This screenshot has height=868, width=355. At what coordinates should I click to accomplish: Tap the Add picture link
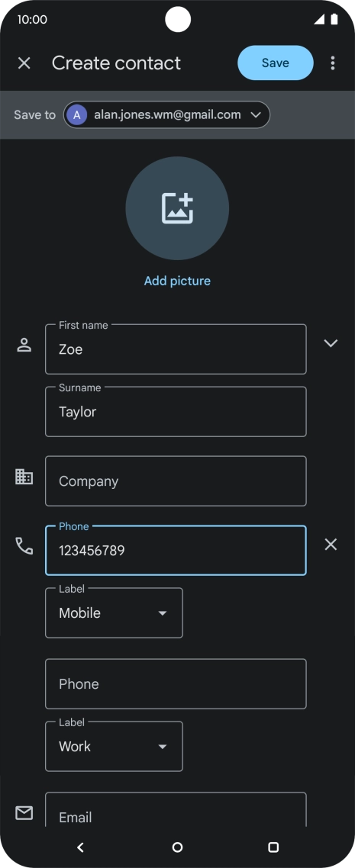(x=177, y=281)
